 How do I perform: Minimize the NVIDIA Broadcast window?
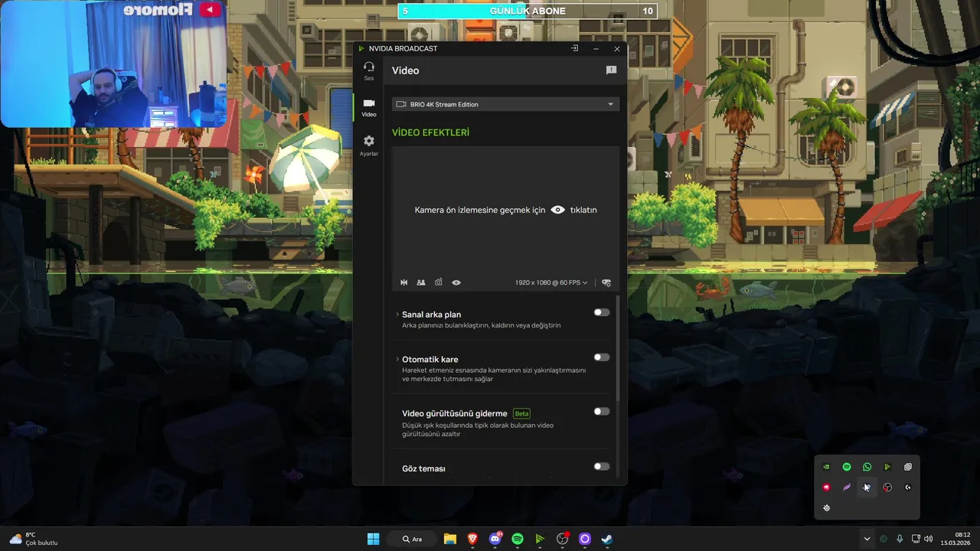pos(596,48)
